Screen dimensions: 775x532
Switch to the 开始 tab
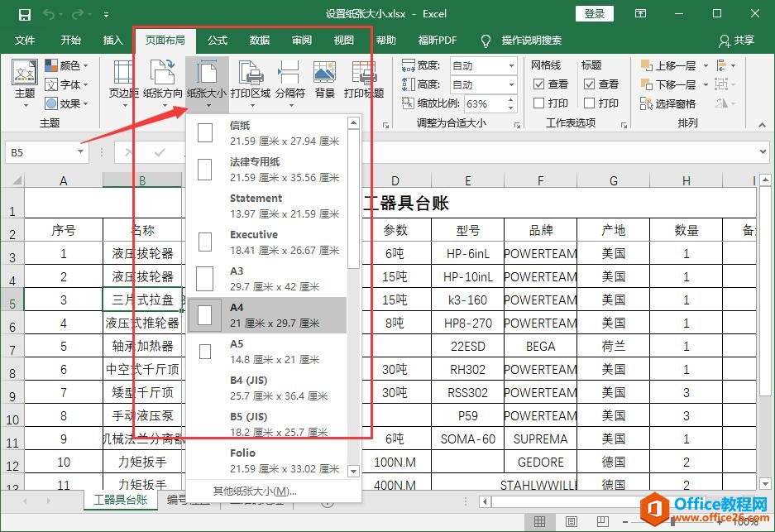click(x=70, y=41)
